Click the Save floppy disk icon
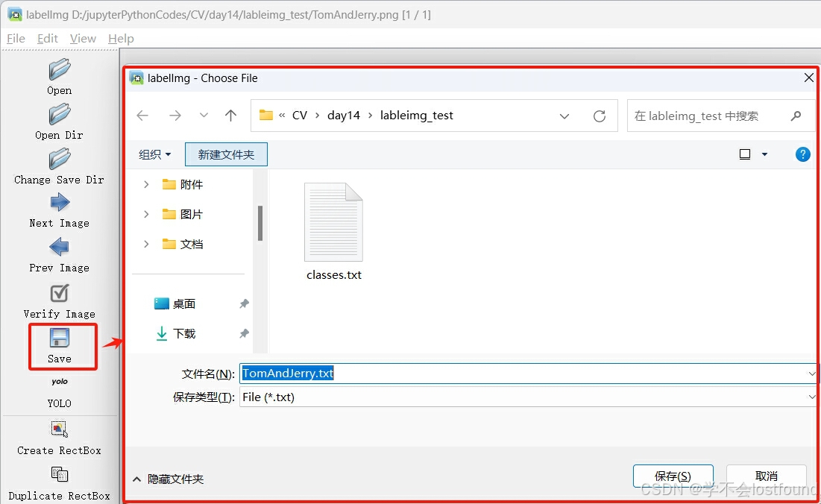Viewport: 821px width, 504px height. click(x=60, y=338)
